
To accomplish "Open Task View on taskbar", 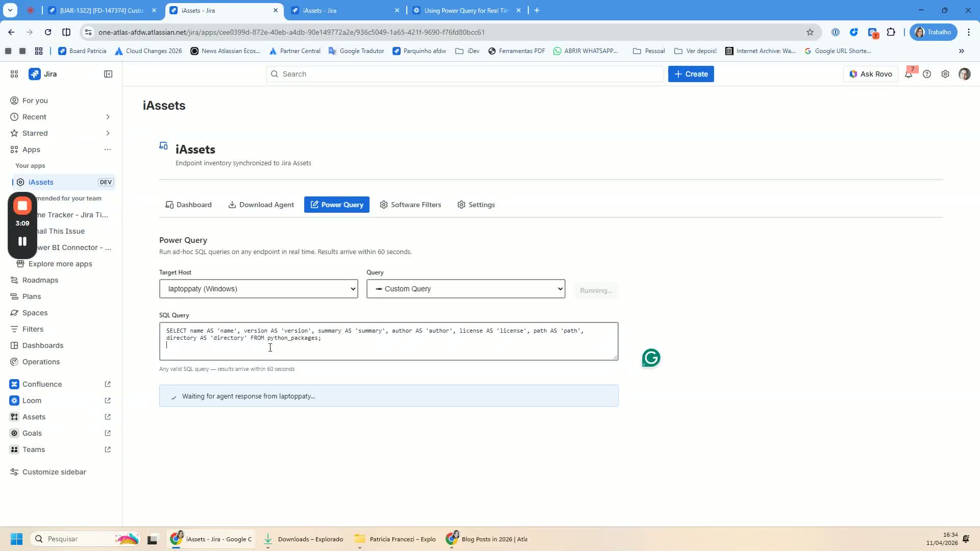I will [x=152, y=539].
